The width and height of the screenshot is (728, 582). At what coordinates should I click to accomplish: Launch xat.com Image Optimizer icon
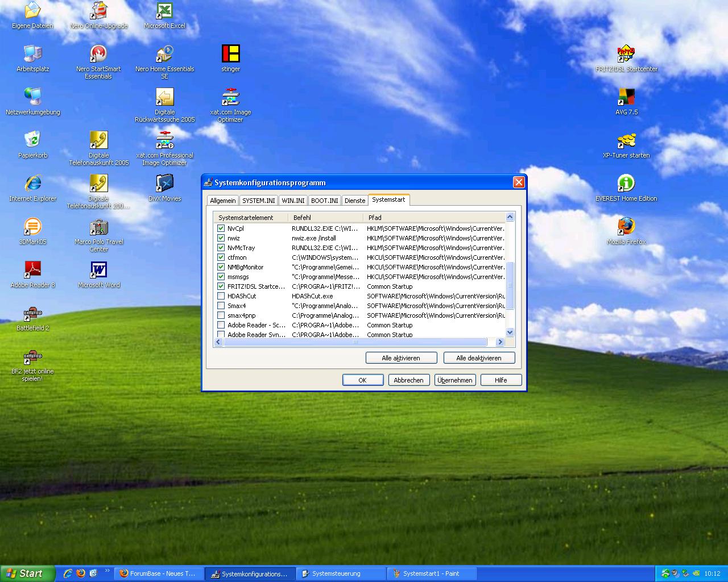230,105
